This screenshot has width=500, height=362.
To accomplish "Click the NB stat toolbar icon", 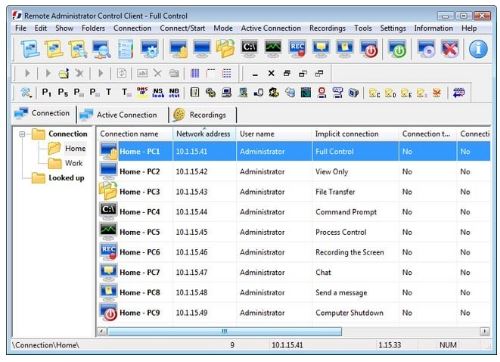I will point(174,92).
